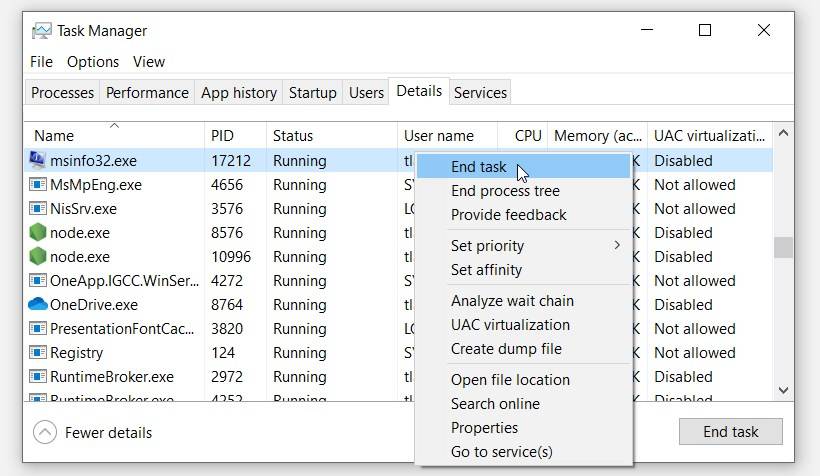The height and width of the screenshot is (476, 820).
Task: Open the View menu
Action: click(x=149, y=62)
